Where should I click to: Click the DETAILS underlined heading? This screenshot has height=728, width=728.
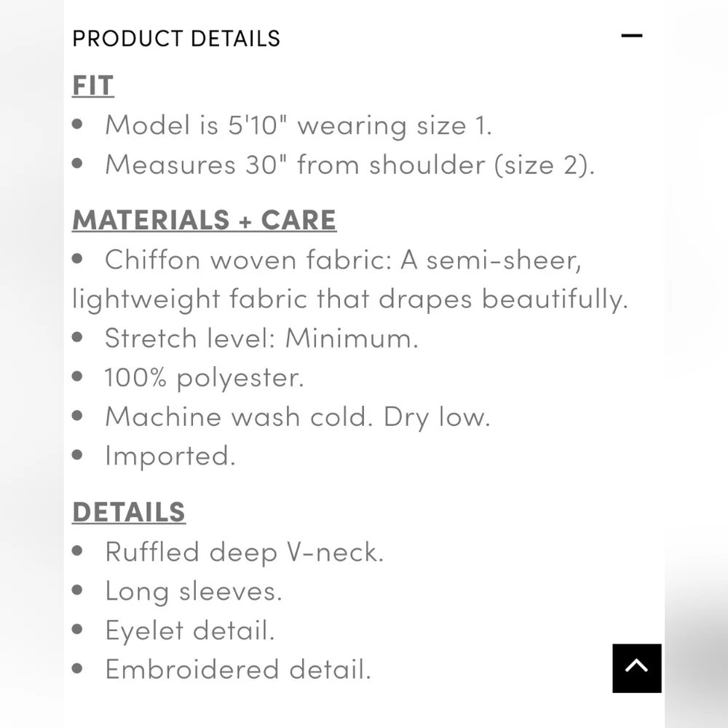[x=129, y=512]
